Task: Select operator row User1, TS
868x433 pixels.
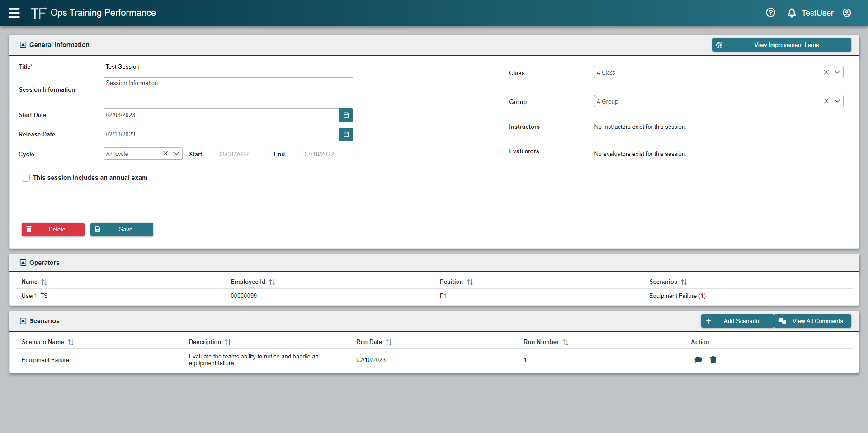Action: 434,296
